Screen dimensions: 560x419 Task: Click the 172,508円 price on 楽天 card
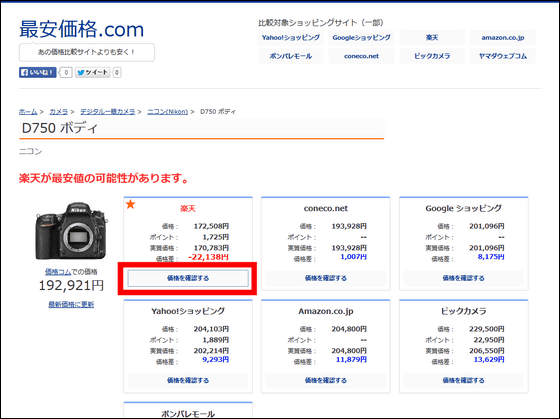tap(211, 226)
